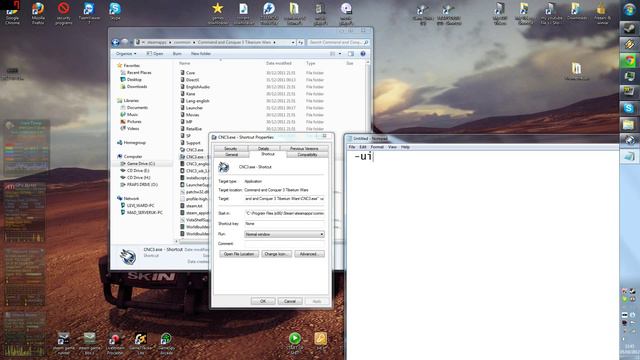
Task: Click the Windows Start orb
Action: (x=629, y=9)
